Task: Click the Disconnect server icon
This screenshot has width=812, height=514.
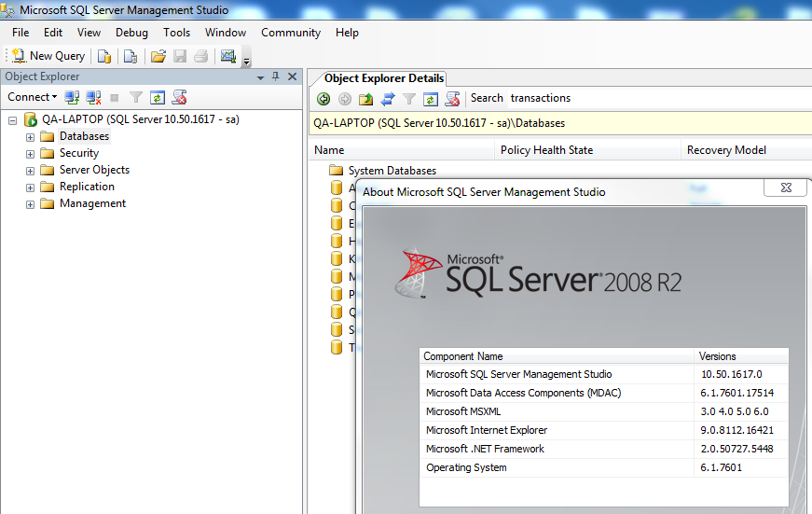Action: 93,97
